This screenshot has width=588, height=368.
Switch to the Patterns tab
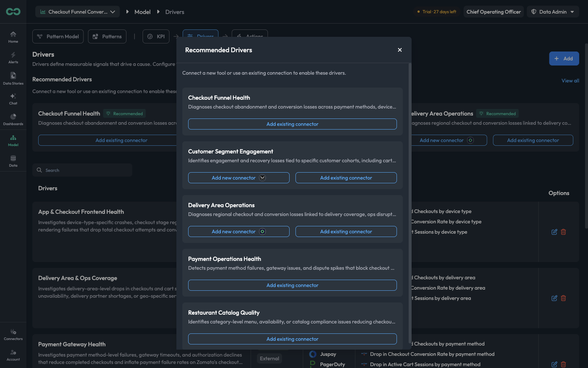pyautogui.click(x=107, y=36)
